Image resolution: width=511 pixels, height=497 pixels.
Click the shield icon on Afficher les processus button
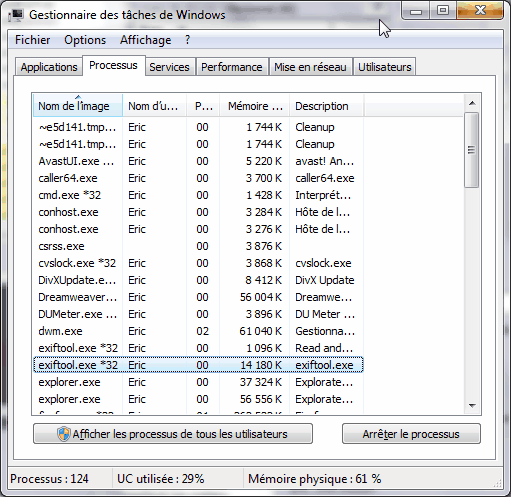click(63, 434)
